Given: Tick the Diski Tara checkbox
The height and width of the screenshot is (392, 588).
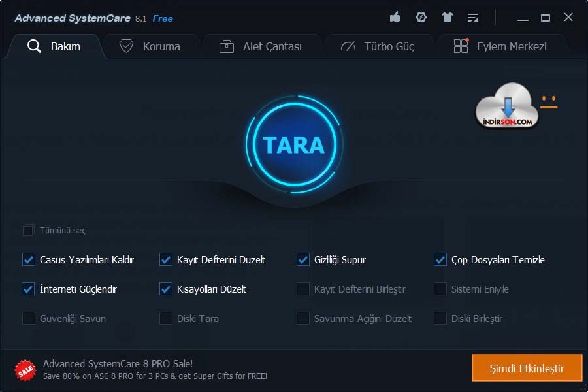Looking at the screenshot, I should click(x=166, y=318).
